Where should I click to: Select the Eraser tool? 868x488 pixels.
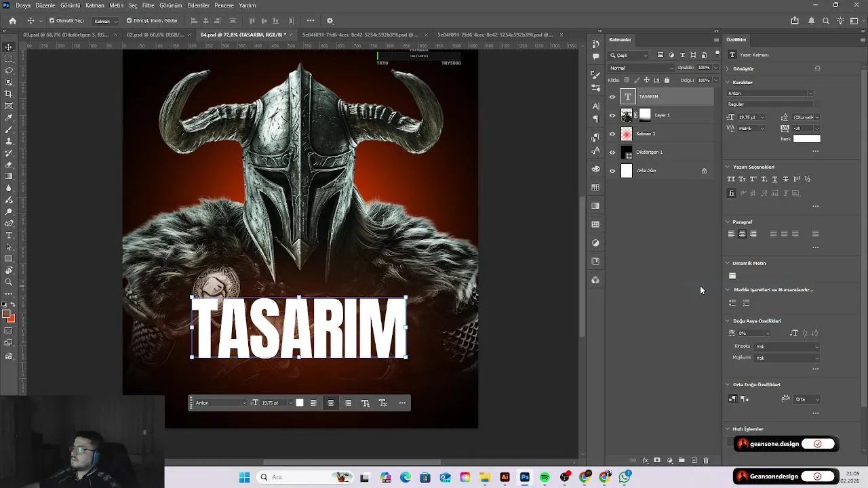(9, 165)
